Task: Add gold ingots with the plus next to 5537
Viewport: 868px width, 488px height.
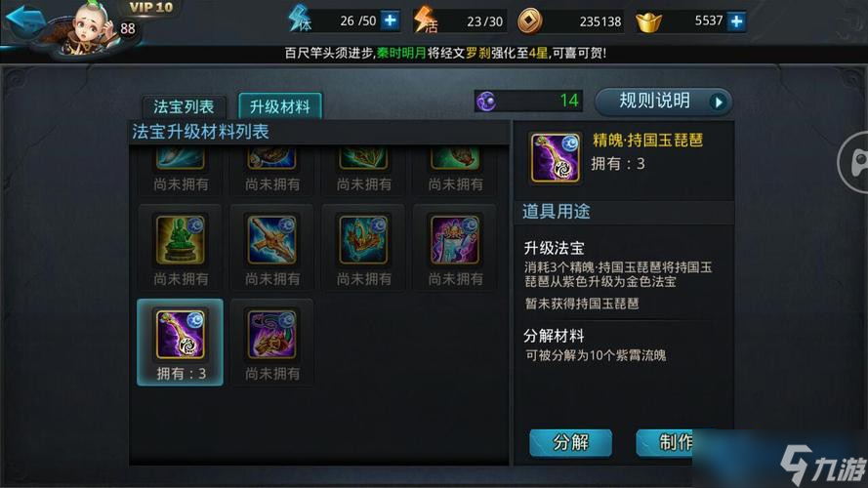Action: [737, 21]
